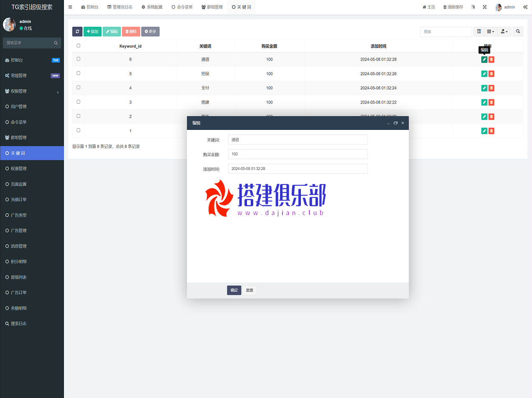This screenshot has width=532, height=398.
Task: Edit row 5 with the green pencil icon
Action: [484, 74]
